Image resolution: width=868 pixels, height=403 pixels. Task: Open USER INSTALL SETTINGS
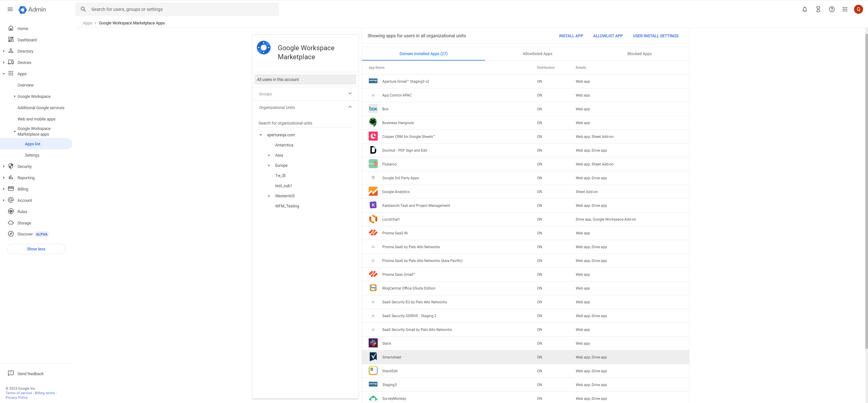pos(655,36)
